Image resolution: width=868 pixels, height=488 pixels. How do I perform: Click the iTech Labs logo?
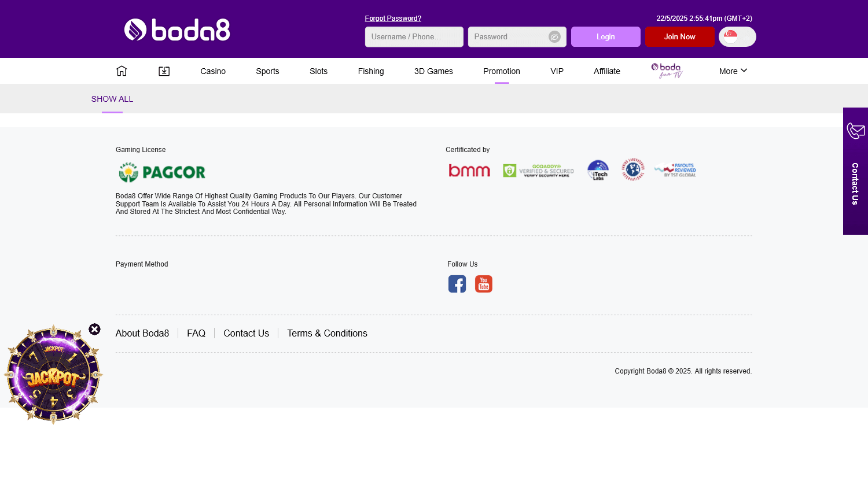tap(598, 171)
